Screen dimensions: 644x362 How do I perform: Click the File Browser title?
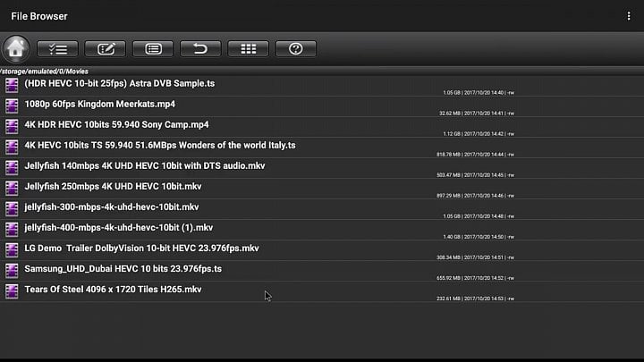(39, 16)
